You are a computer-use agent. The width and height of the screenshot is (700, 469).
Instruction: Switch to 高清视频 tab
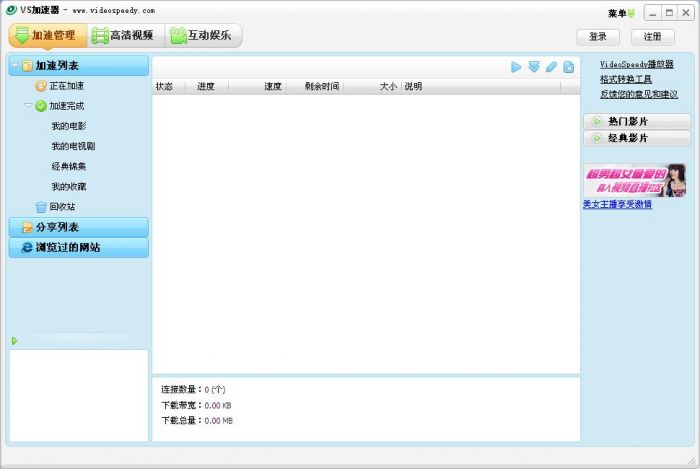pos(126,35)
